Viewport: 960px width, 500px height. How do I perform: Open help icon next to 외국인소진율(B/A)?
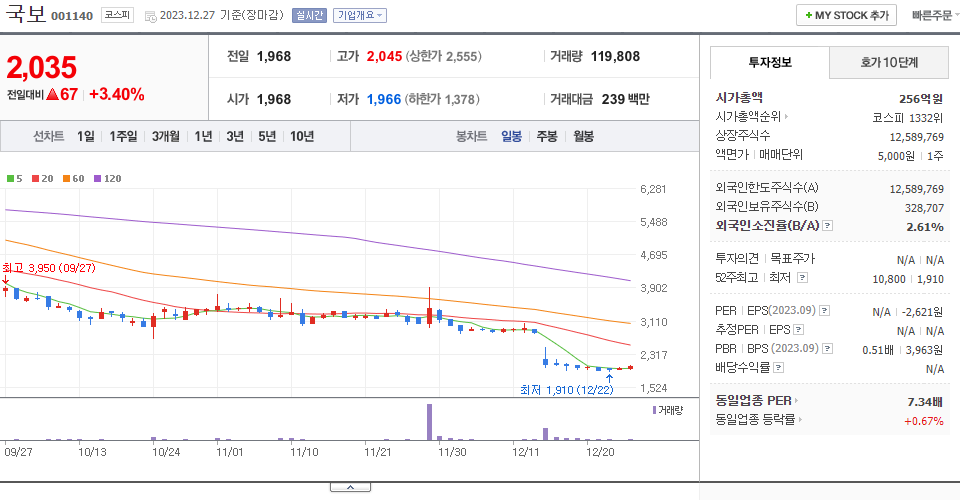coord(827,226)
